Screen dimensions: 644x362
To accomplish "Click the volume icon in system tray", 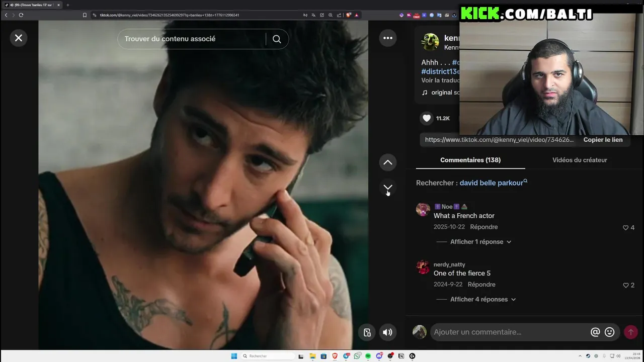I will pyautogui.click(x=618, y=356).
